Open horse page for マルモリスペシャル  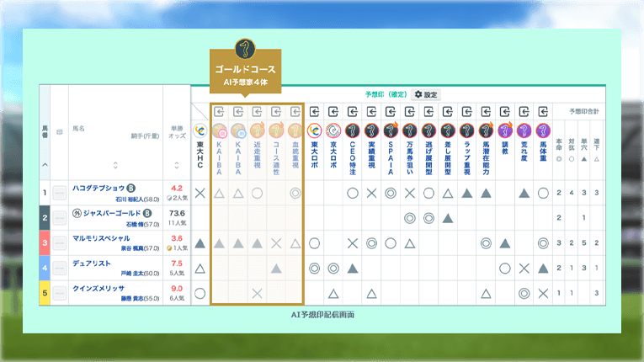(x=101, y=238)
